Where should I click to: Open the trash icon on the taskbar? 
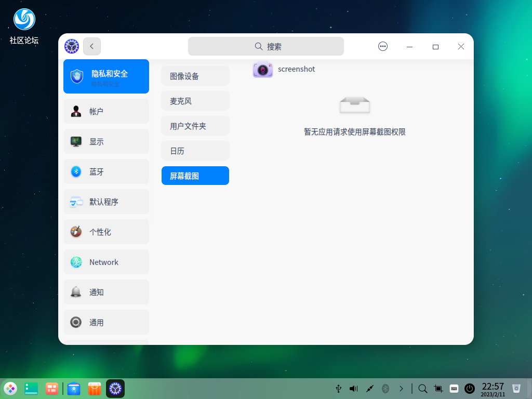516,388
